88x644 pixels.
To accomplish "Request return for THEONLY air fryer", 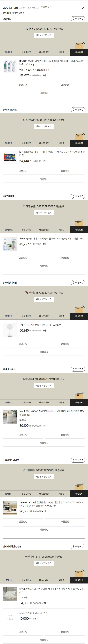I will [x=23, y=522].
